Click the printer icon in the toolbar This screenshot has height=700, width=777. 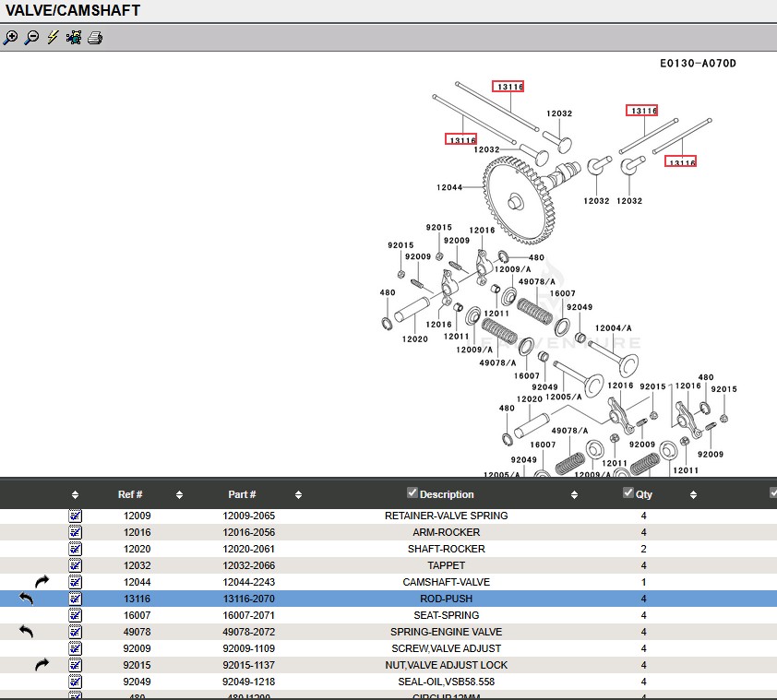(x=95, y=38)
